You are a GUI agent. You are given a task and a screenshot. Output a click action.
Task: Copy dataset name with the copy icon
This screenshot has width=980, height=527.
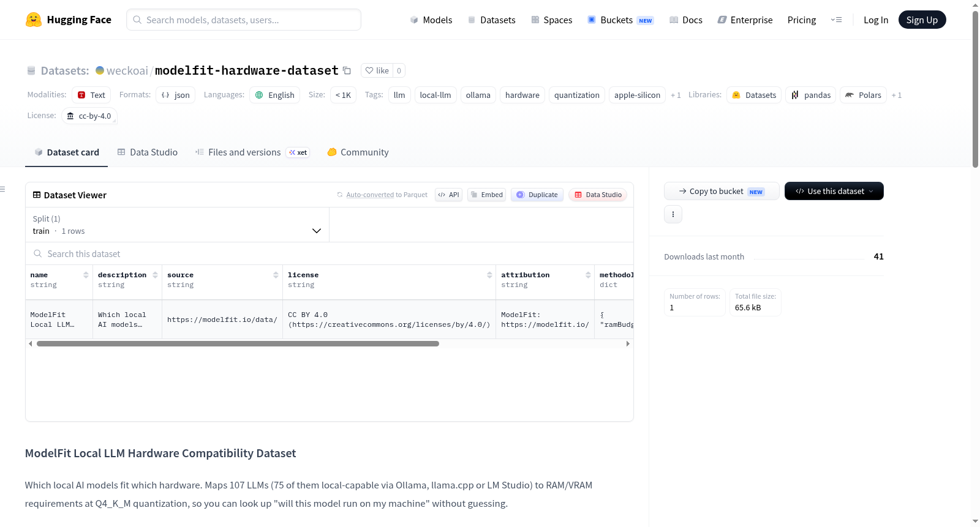347,70
